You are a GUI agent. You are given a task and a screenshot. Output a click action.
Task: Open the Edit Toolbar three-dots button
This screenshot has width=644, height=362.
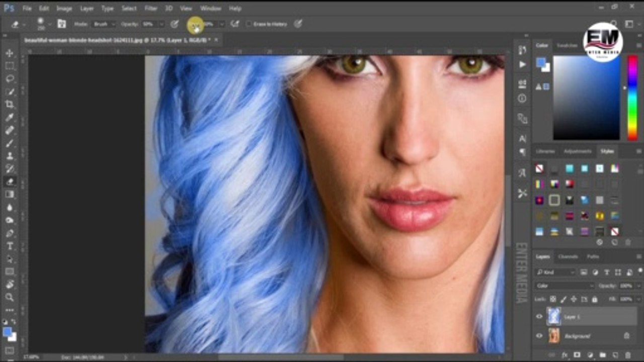pyautogui.click(x=10, y=310)
